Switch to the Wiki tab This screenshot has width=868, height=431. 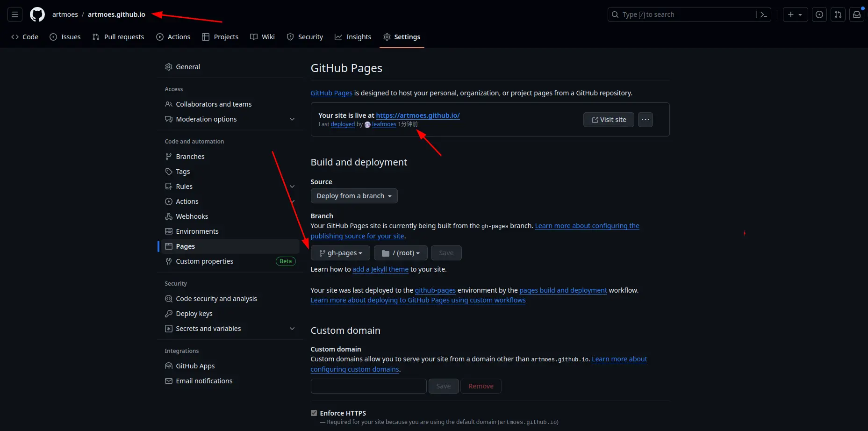pyautogui.click(x=262, y=37)
